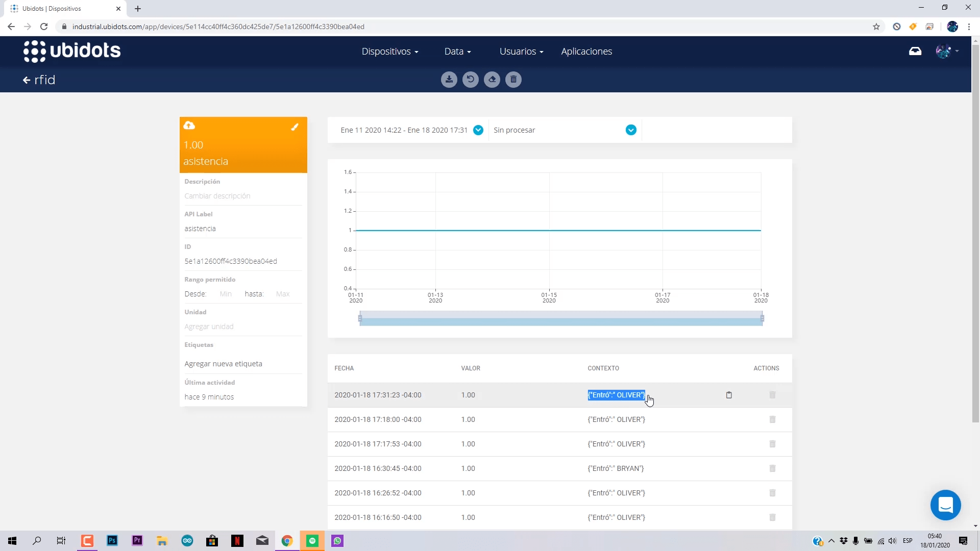Viewport: 980px width, 551px height.
Task: Click the chart time range slider bar
Action: click(560, 319)
